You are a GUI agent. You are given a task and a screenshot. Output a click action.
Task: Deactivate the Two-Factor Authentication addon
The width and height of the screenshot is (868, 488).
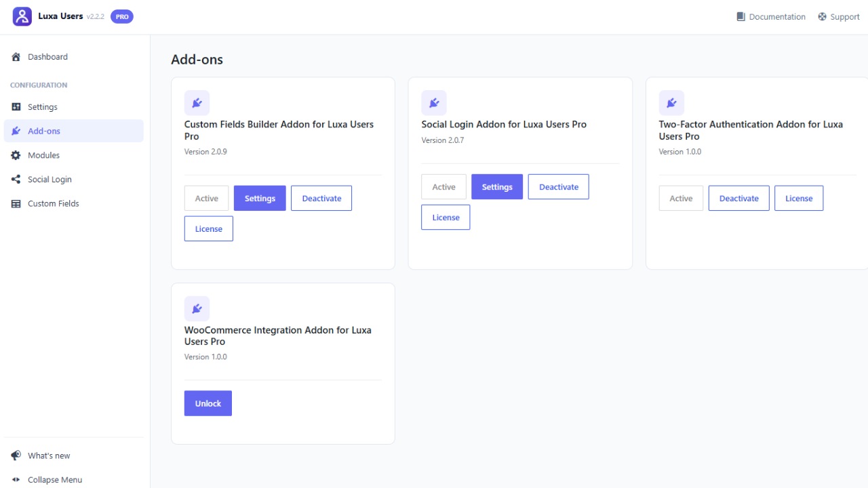point(739,199)
